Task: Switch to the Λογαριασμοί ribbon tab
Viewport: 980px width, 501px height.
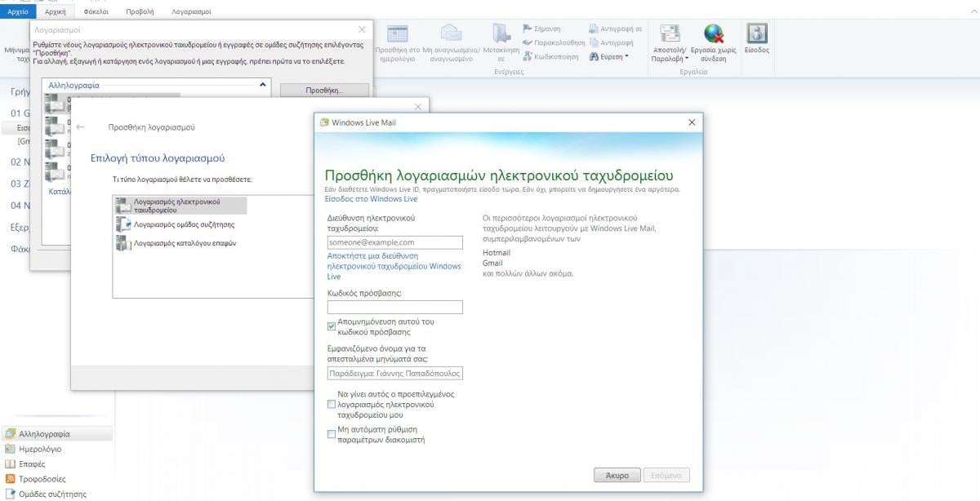Action: tap(191, 11)
